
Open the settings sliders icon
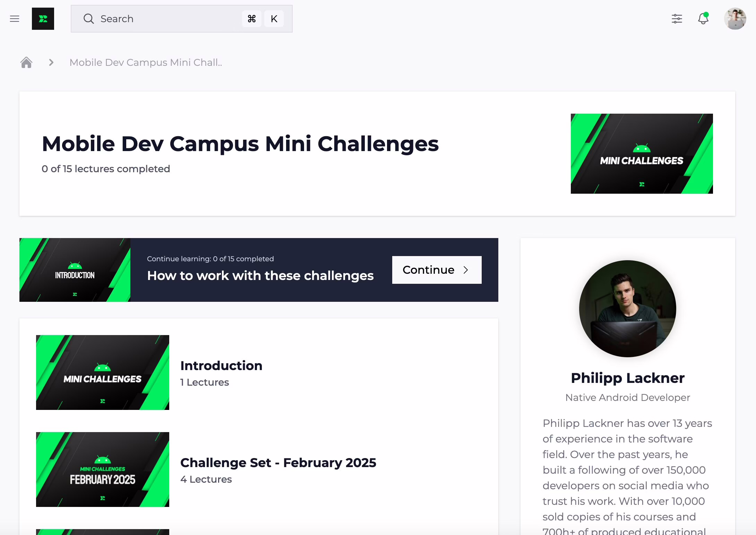pos(677,19)
